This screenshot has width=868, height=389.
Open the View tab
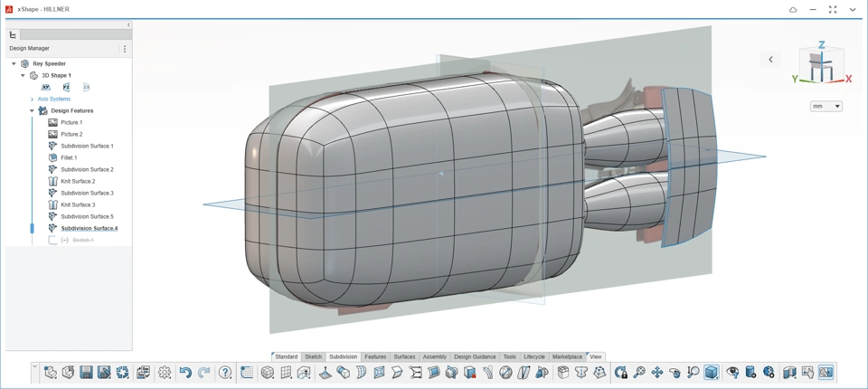click(596, 356)
